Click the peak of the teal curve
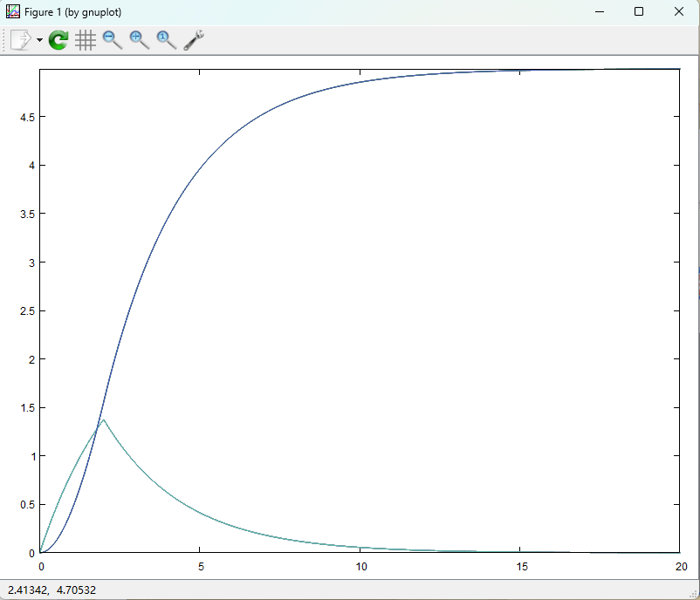700x600 pixels. (x=104, y=419)
